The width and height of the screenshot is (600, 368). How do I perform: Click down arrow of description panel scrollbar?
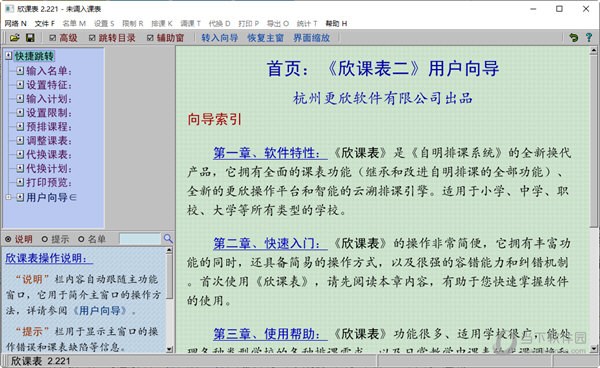(x=170, y=349)
